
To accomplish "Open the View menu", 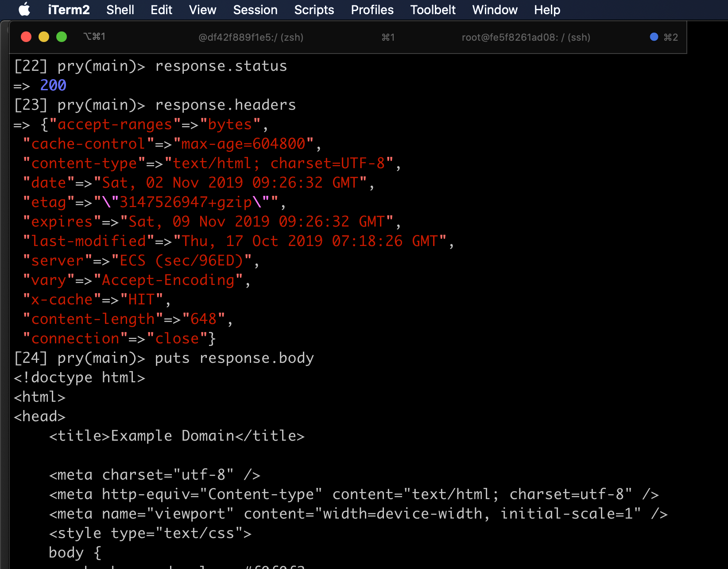I will click(x=202, y=10).
